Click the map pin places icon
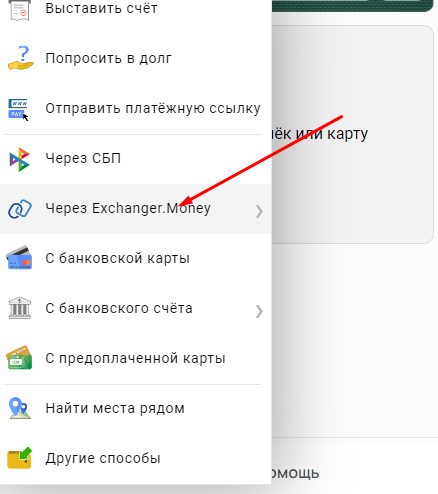The height and width of the screenshot is (494, 438). tap(19, 408)
